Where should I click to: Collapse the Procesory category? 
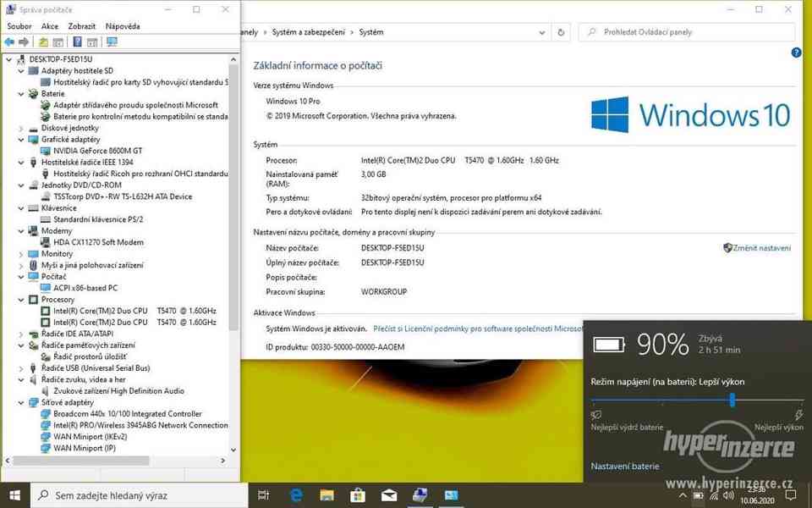tap(21, 300)
